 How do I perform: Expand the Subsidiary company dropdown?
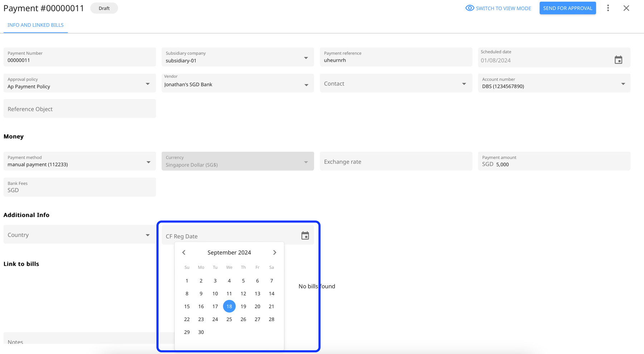coord(238,57)
